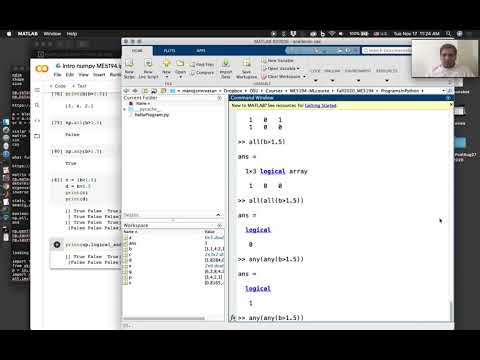Open the File menu in Colab

pos(57,75)
